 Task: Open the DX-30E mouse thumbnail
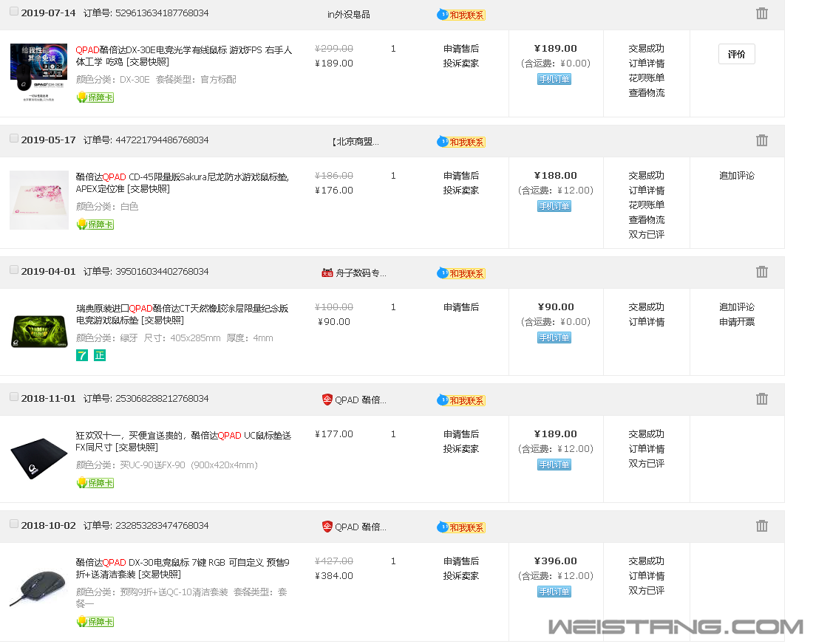39,72
